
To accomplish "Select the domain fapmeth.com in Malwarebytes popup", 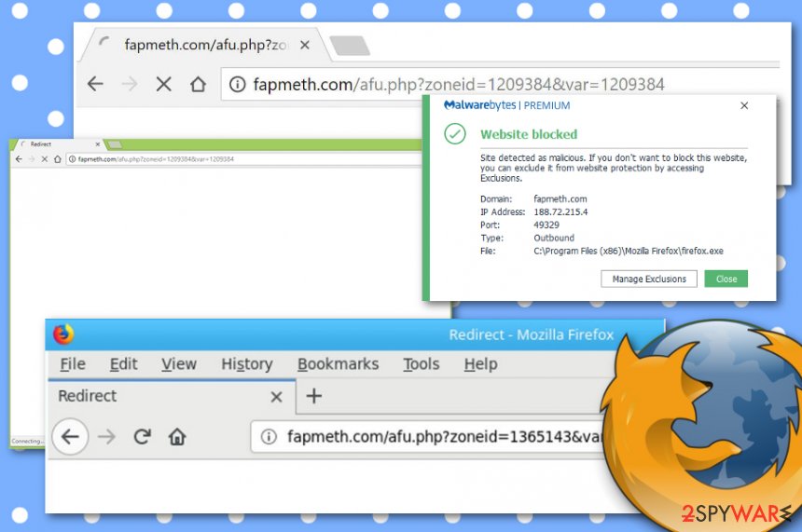I will pyautogui.click(x=560, y=199).
